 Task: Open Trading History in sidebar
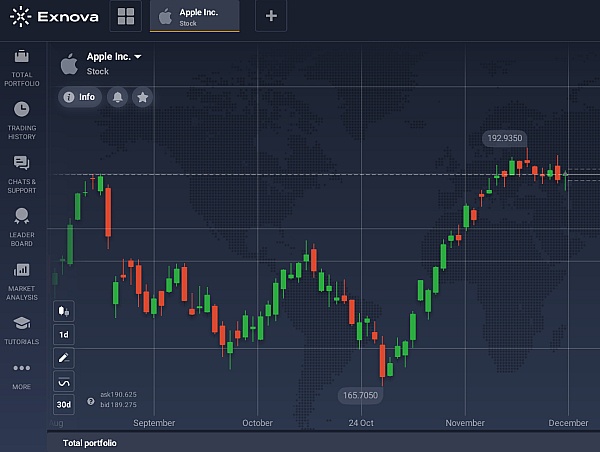click(22, 121)
